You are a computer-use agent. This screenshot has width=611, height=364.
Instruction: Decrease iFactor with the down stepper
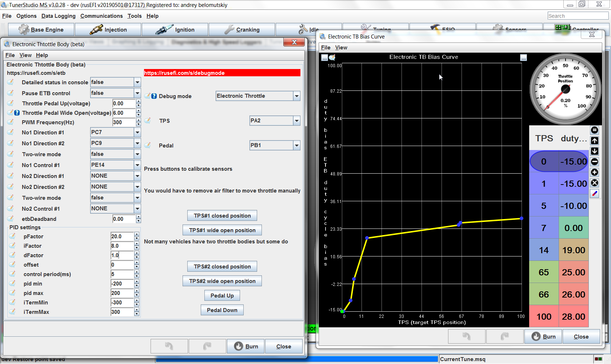137,248
